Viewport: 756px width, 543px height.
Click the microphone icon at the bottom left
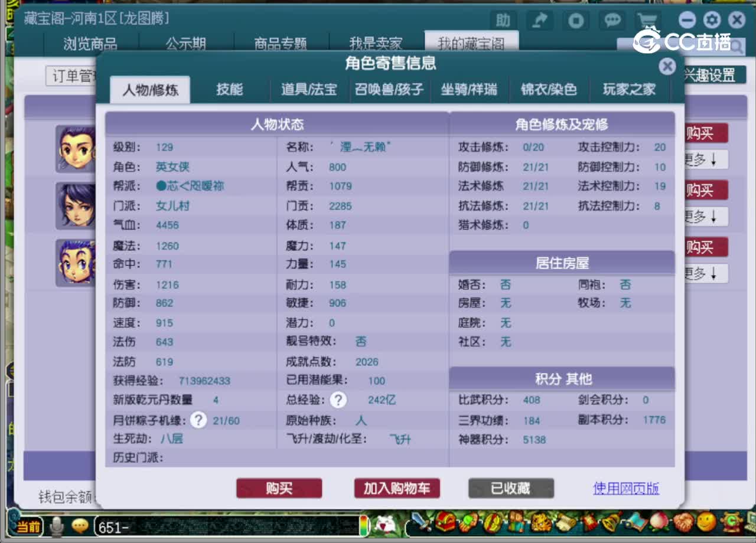pos(55,528)
